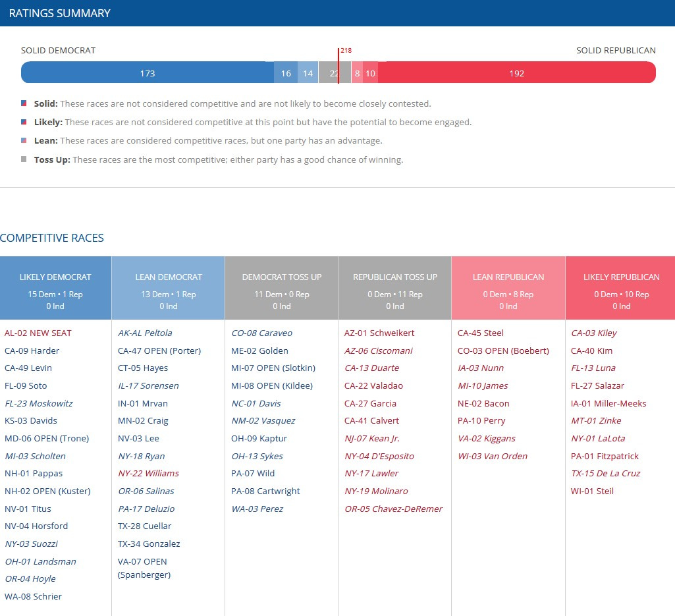The height and width of the screenshot is (616, 675).
Task: Click CA-22 Valadao race link
Action: pyautogui.click(x=373, y=385)
